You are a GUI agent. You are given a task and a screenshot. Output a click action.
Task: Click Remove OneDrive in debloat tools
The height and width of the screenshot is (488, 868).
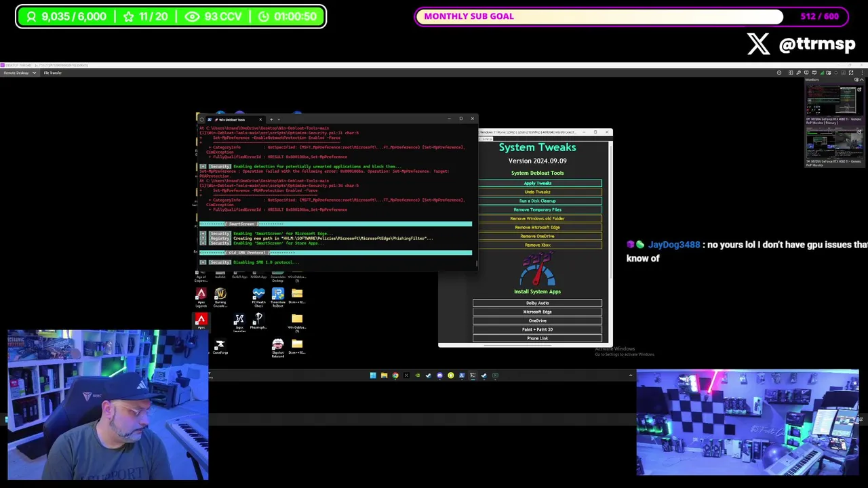537,236
